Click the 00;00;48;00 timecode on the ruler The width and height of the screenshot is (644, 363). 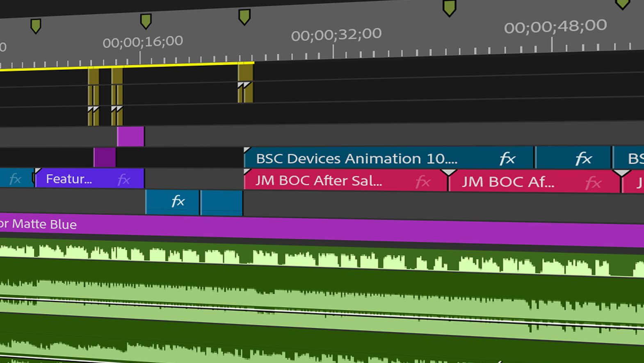tap(555, 27)
